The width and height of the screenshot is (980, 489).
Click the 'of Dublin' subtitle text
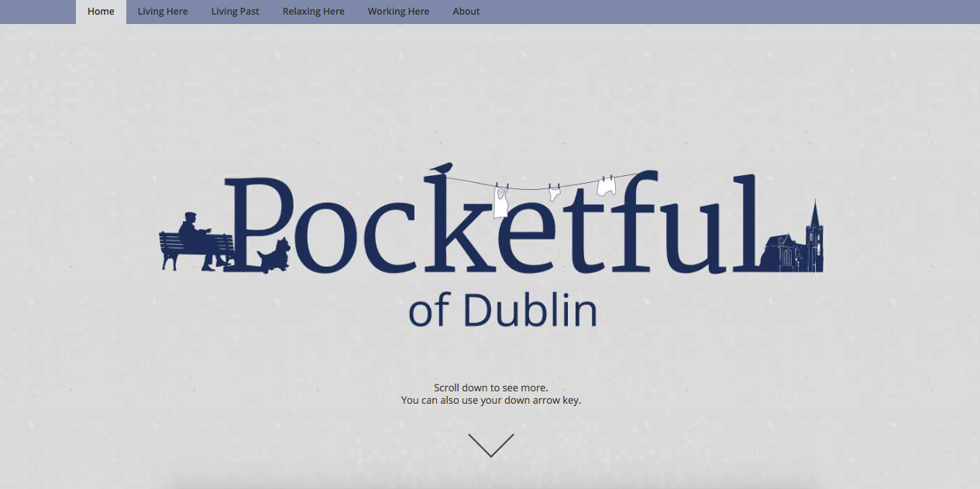[503, 310]
